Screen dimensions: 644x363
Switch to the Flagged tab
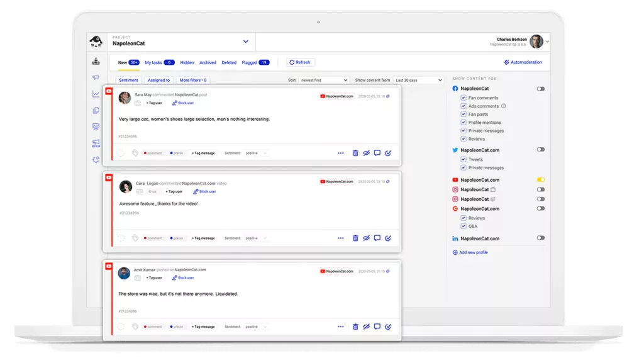click(x=255, y=63)
